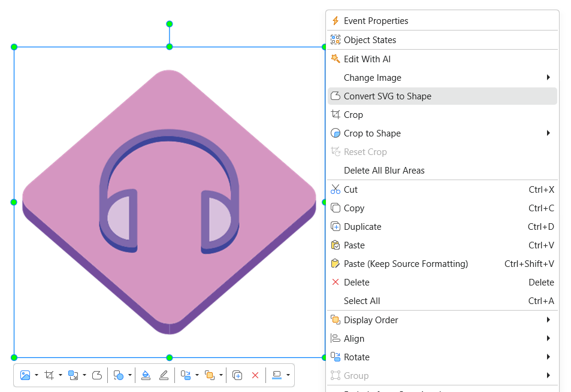571x392 pixels.
Task: Expand the Display Order submenu
Action: [x=442, y=320]
